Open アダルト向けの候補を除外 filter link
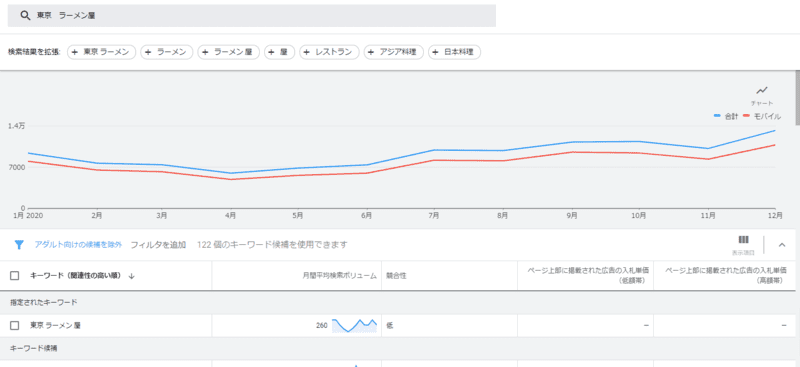The height and width of the screenshot is (367, 800). click(x=78, y=244)
